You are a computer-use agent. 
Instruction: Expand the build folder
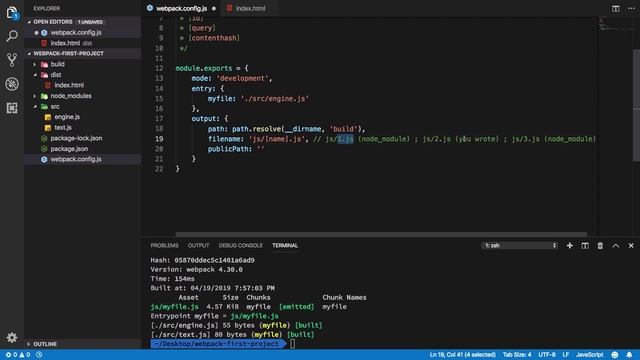(x=35, y=64)
